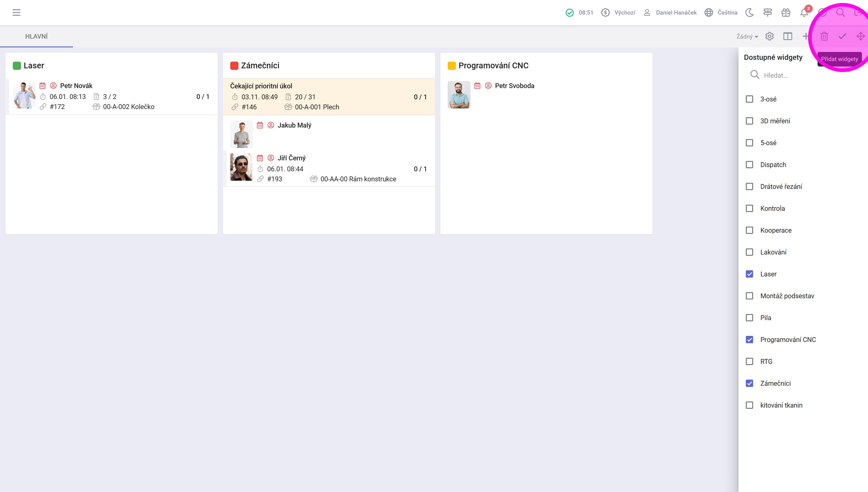868x492 pixels.
Task: Click the trash delete icon
Action: coord(824,36)
